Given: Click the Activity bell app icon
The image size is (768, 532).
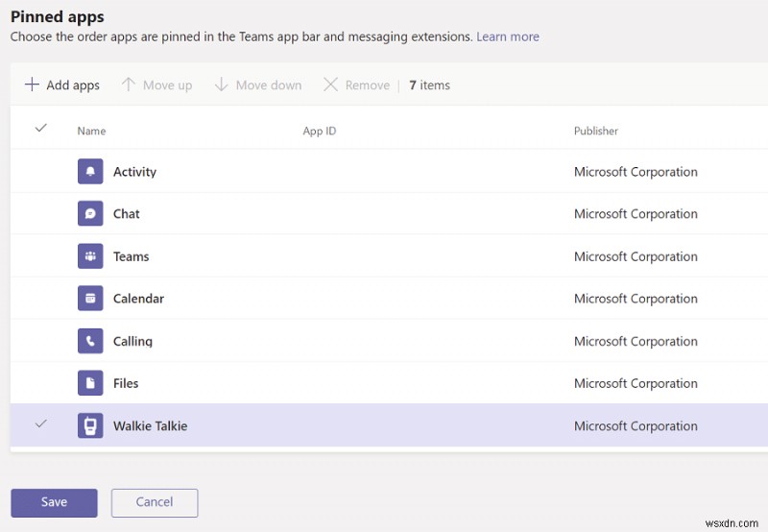Looking at the screenshot, I should click(x=90, y=172).
